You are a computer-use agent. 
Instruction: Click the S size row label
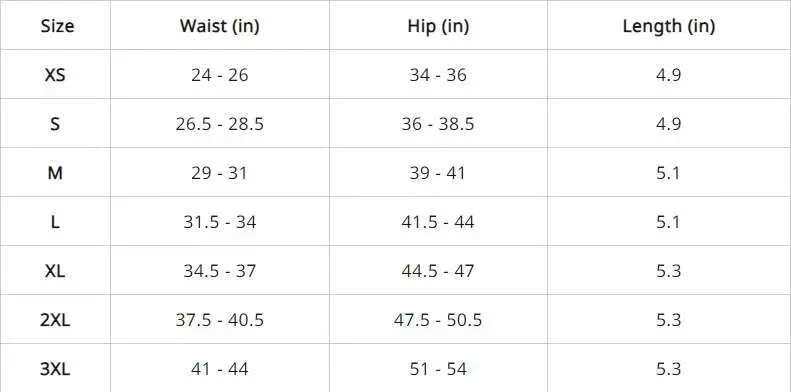pyautogui.click(x=55, y=124)
